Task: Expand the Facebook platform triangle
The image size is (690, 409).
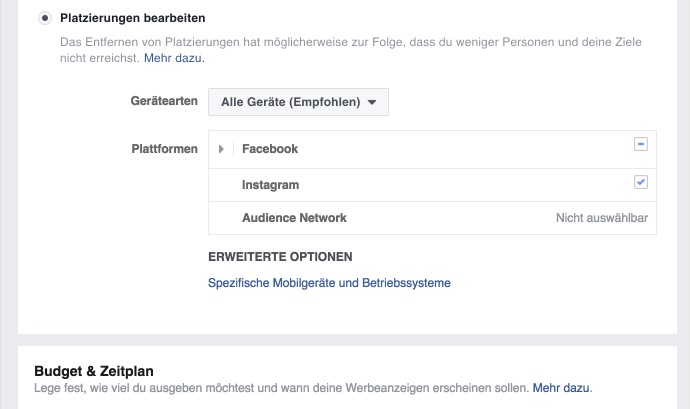Action: click(x=221, y=149)
